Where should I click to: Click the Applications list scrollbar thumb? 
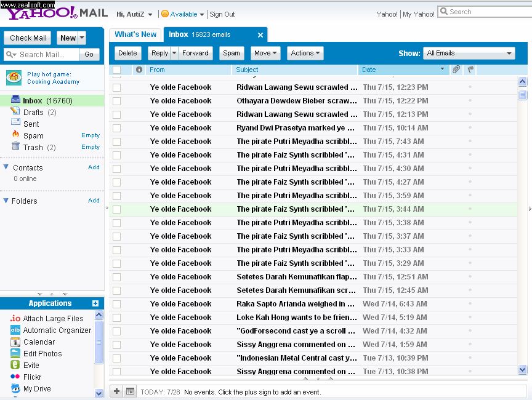pyautogui.click(x=99, y=342)
